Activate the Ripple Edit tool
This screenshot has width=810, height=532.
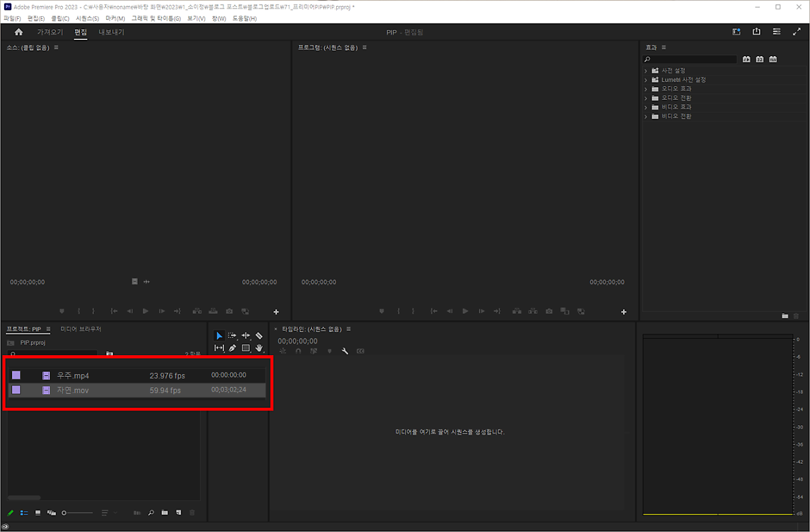point(246,336)
